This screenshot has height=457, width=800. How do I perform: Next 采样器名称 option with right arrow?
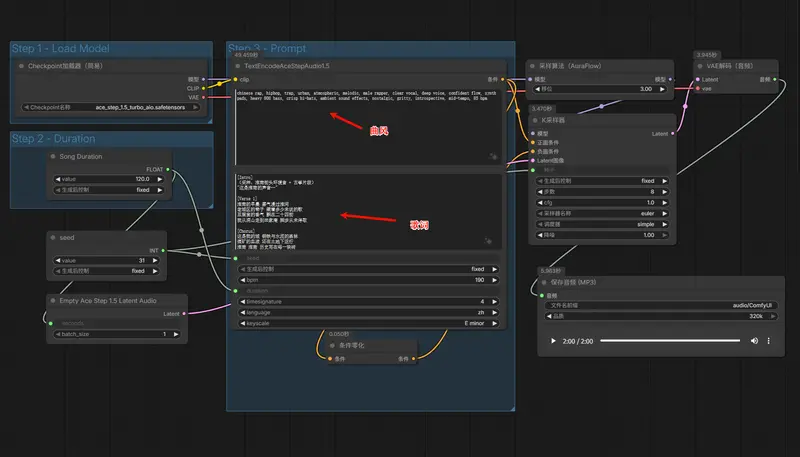tap(664, 213)
